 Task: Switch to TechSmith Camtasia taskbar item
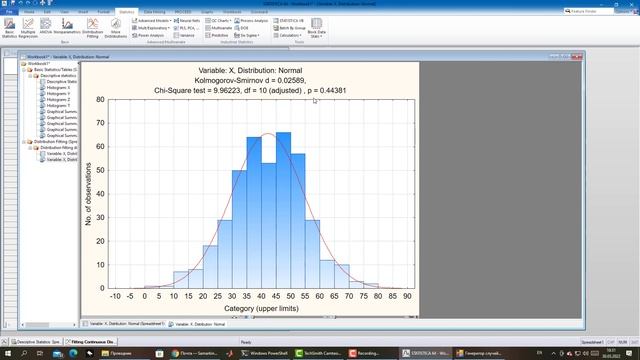coord(319,353)
